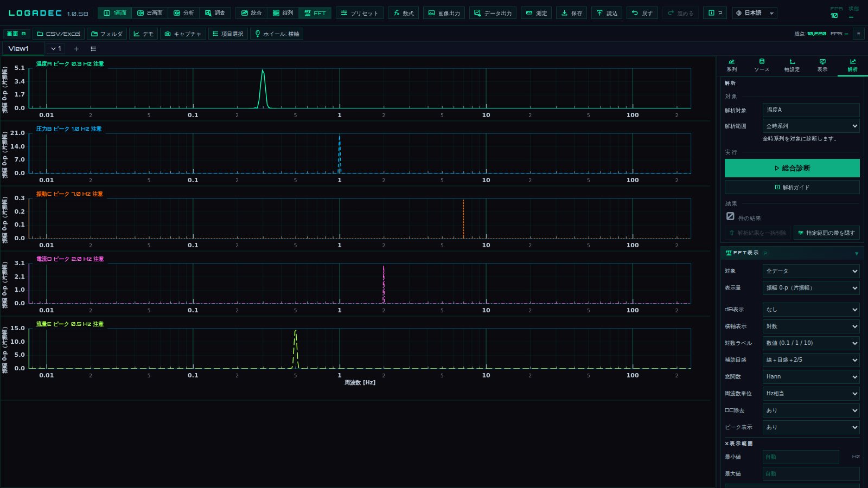Click the 戻す undo button
868x488 pixels.
coord(642,13)
